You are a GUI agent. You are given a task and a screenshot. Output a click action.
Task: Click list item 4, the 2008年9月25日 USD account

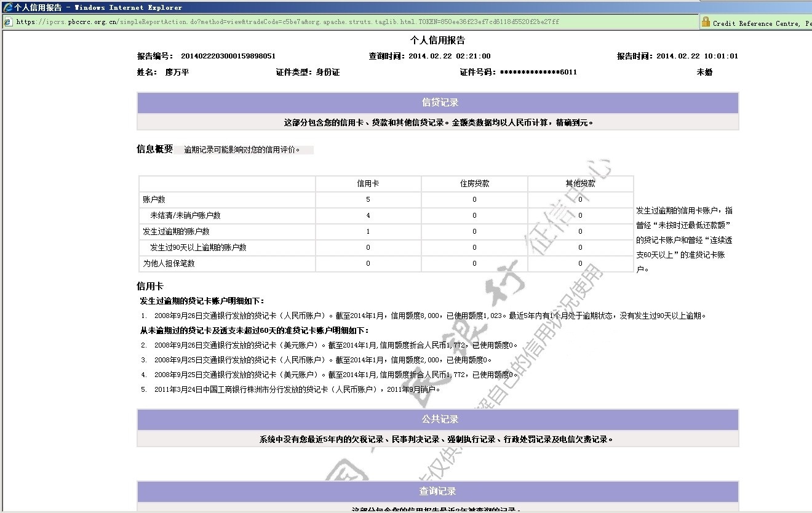329,375
